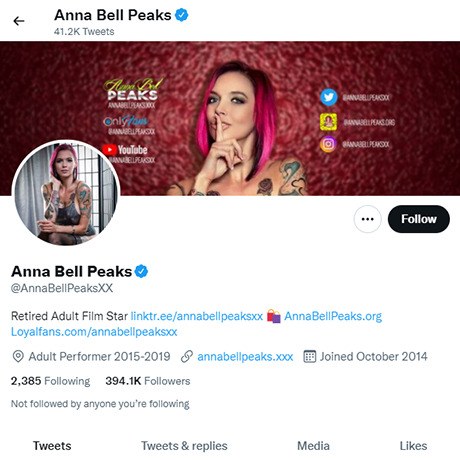Open the linktr.ee/annabellpeaksxx link

click(197, 316)
